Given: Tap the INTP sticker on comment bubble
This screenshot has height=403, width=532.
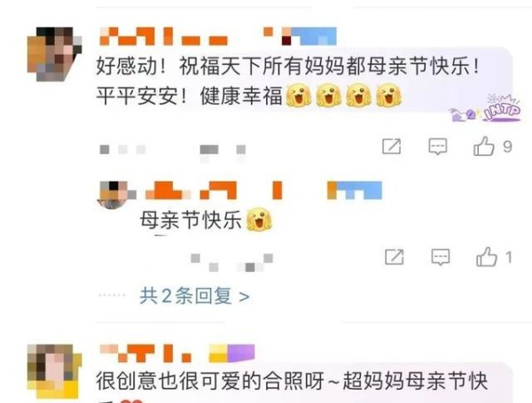Looking at the screenshot, I should [485, 108].
